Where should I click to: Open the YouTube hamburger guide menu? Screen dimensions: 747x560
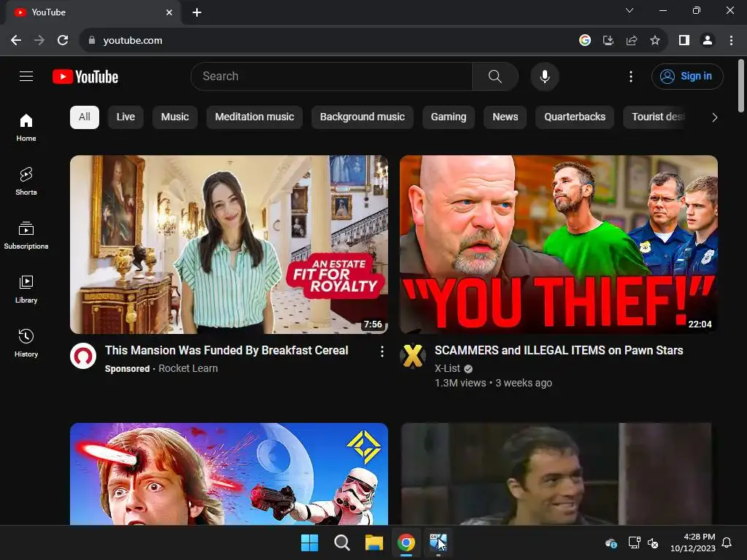point(26,76)
